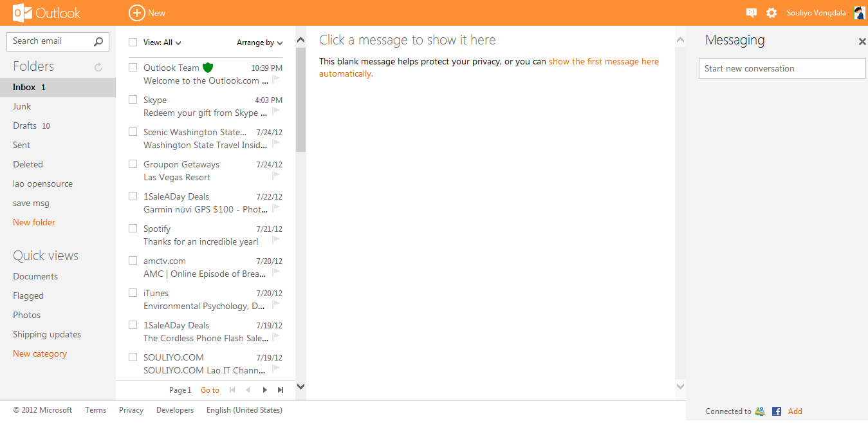Go to the next page arrow
868x423 pixels.
click(x=264, y=390)
